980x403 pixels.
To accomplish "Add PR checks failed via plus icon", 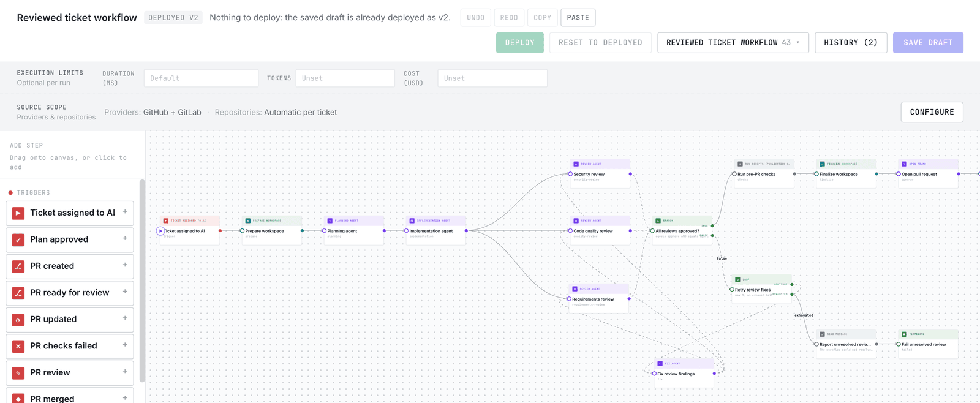I will (x=125, y=345).
